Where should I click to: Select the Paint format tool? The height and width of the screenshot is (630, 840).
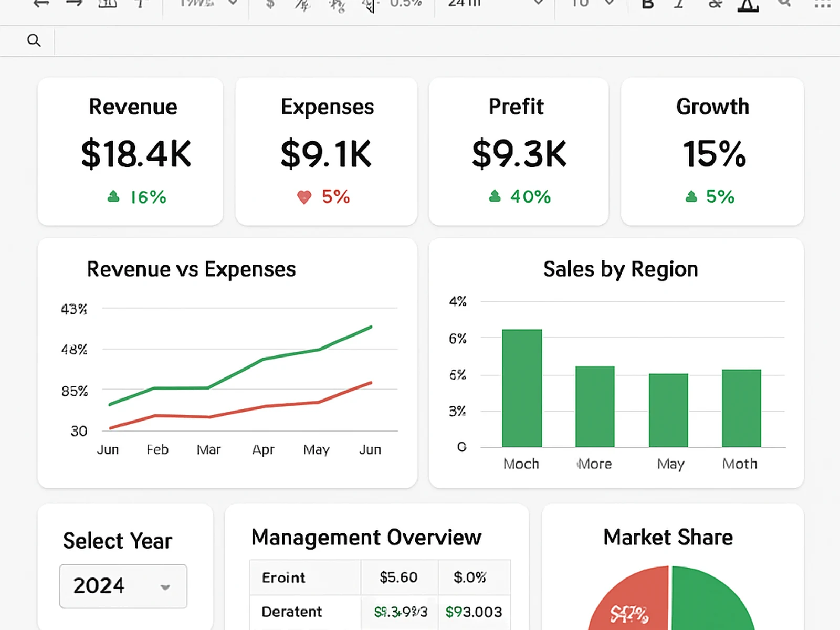point(140,4)
